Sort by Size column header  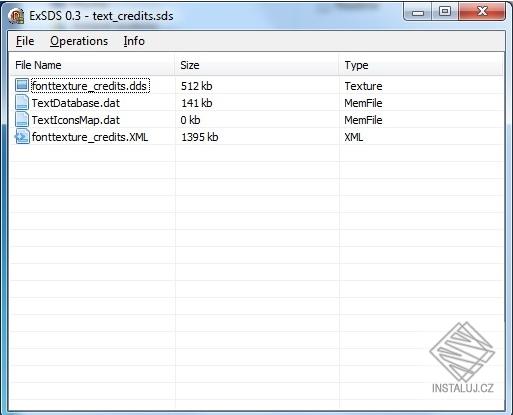[x=257, y=65]
